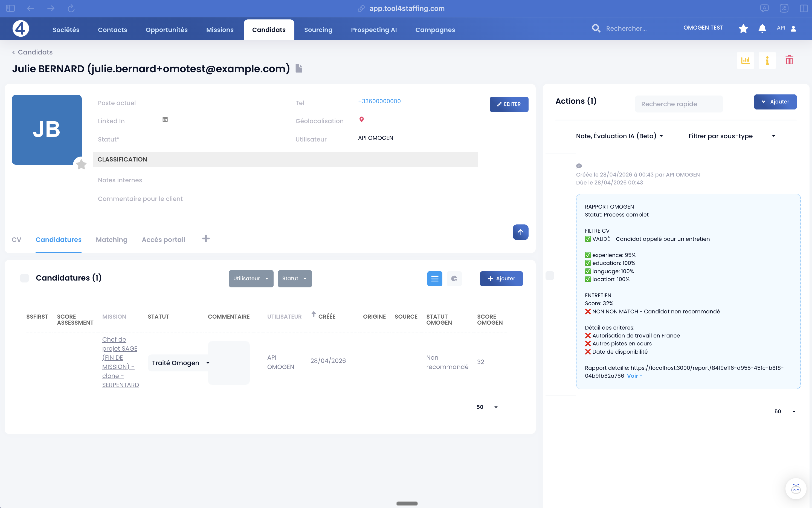Delete candidate with trash icon
The width and height of the screenshot is (812, 508).
click(789, 60)
